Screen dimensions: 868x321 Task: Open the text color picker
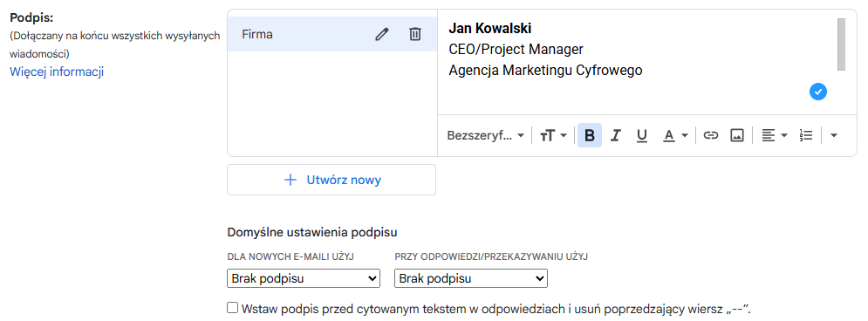tap(675, 135)
